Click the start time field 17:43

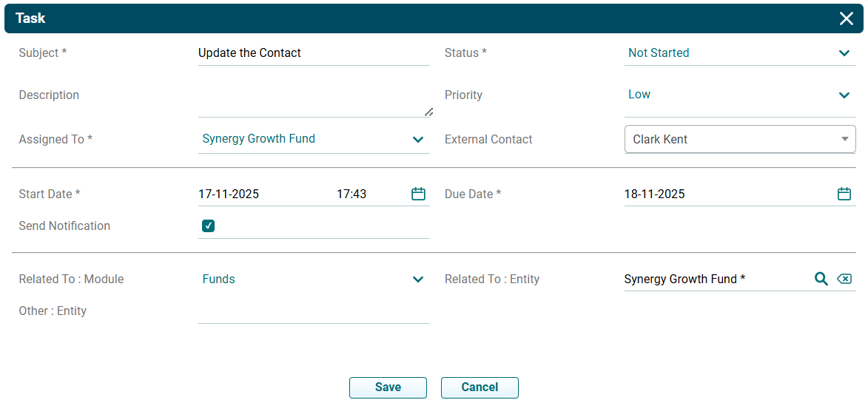coord(352,194)
